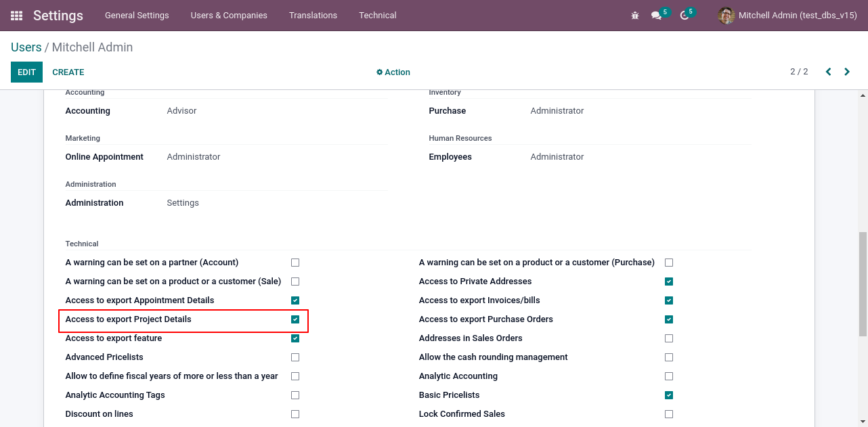Open the conversations chat icon
Image resolution: width=868 pixels, height=427 pixels.
point(656,16)
